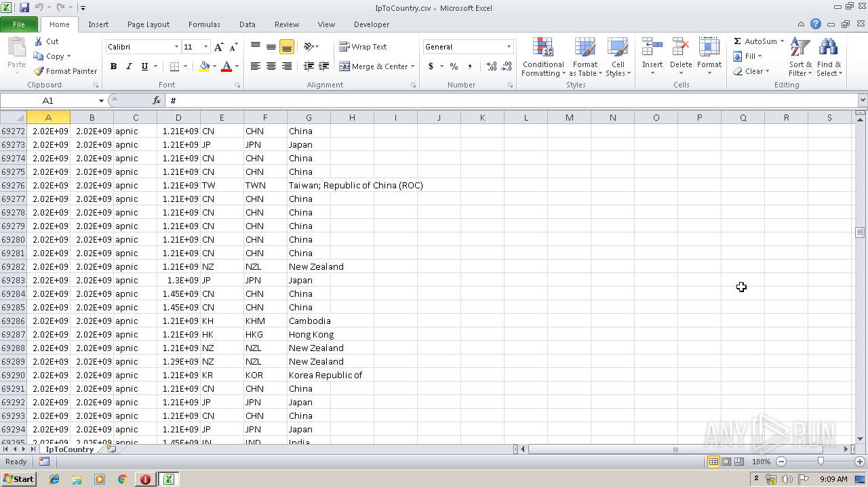Open the File tab
Viewport: 868px width, 488px height.
[x=19, y=24]
